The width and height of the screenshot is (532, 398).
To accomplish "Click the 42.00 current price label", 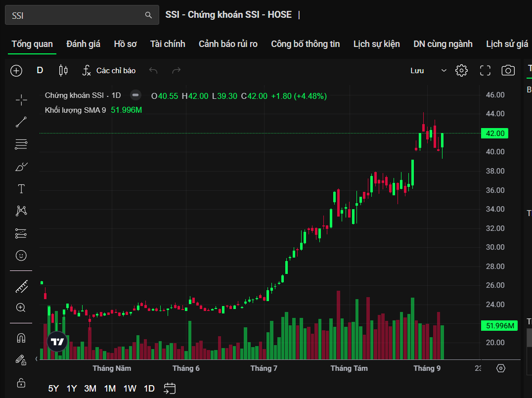I will pyautogui.click(x=495, y=133).
